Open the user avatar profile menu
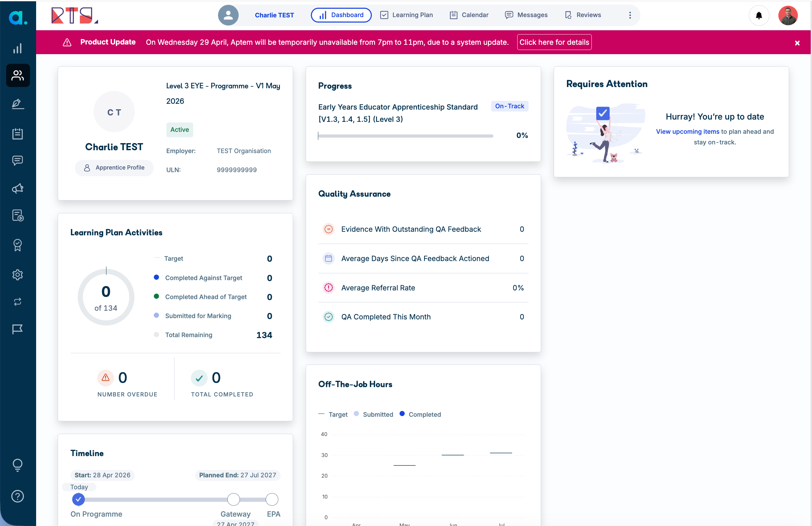Image resolution: width=812 pixels, height=526 pixels. [x=787, y=15]
